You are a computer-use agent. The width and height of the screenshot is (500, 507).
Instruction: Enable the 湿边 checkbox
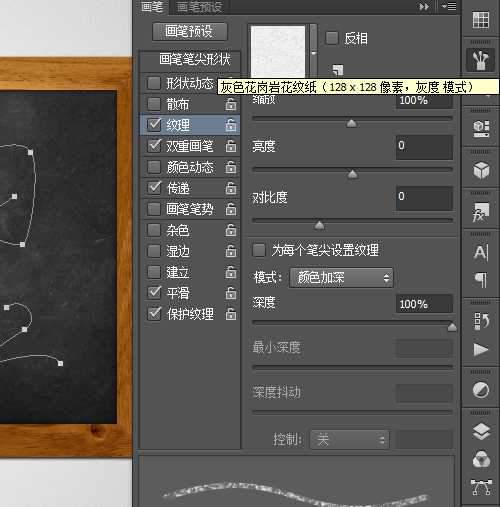coord(154,251)
